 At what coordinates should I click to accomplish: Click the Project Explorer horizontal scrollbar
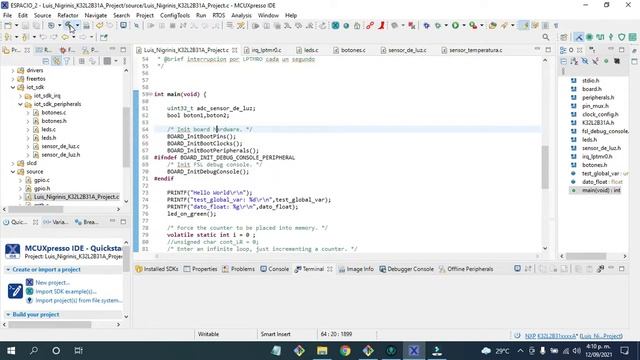click(36, 209)
